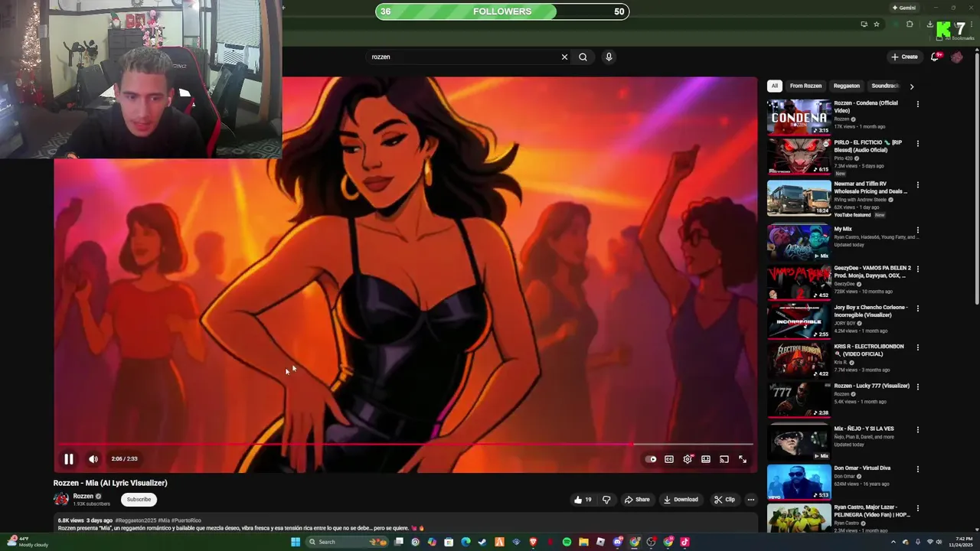
Task: Open Rozzen - Condena video thumbnail
Action: point(799,117)
